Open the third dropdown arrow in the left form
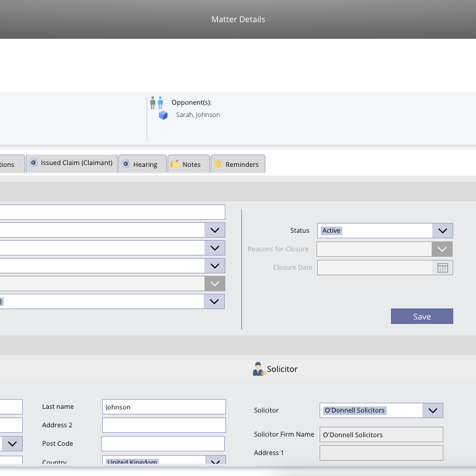Image resolution: width=476 pixels, height=476 pixels. 215,266
